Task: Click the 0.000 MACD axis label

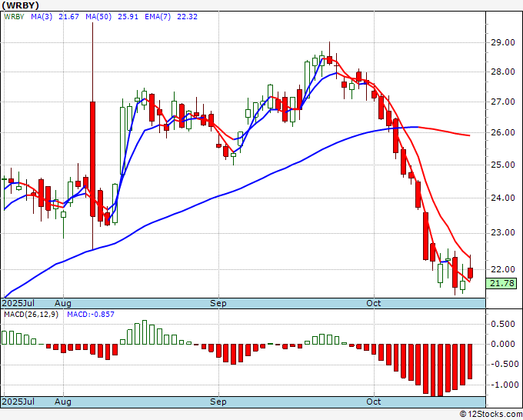Action: coord(503,344)
